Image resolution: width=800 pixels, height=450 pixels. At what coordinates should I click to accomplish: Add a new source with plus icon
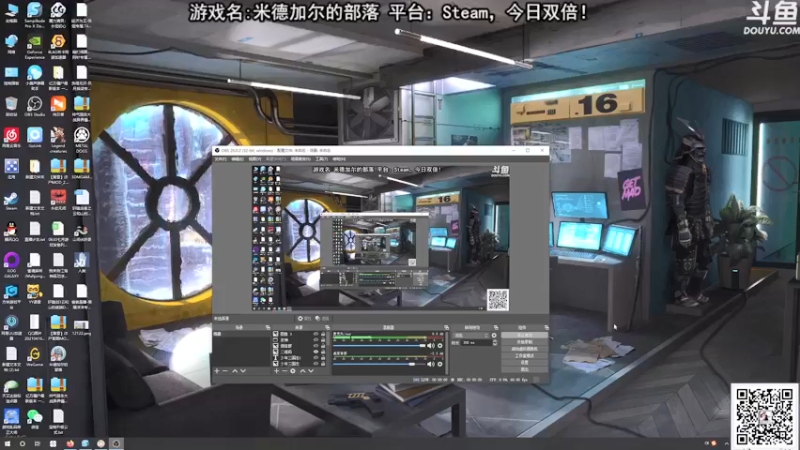point(276,371)
